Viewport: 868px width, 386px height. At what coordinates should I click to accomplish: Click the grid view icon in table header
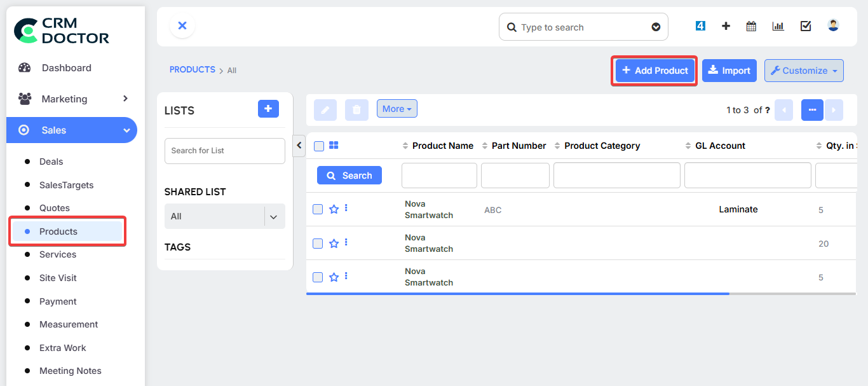[x=334, y=146]
